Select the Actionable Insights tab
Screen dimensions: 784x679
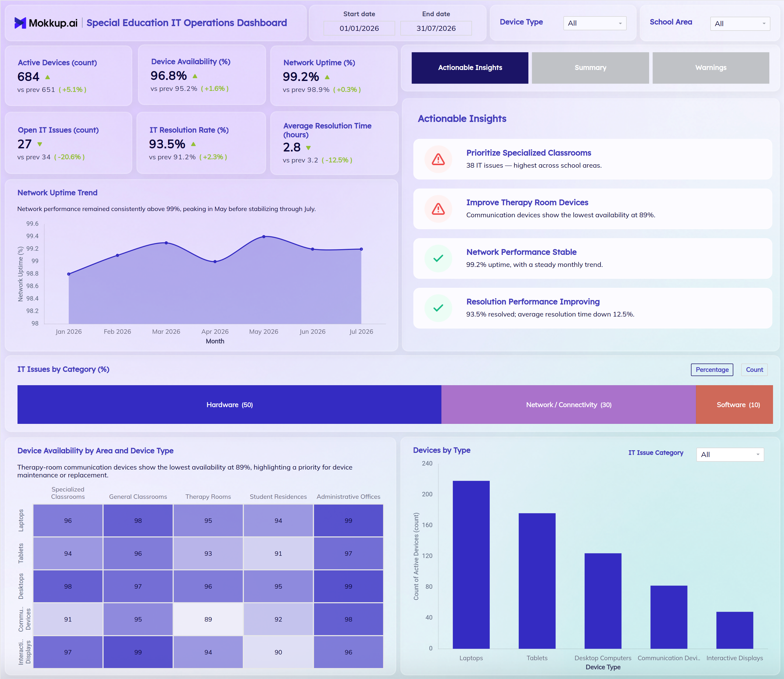point(470,68)
